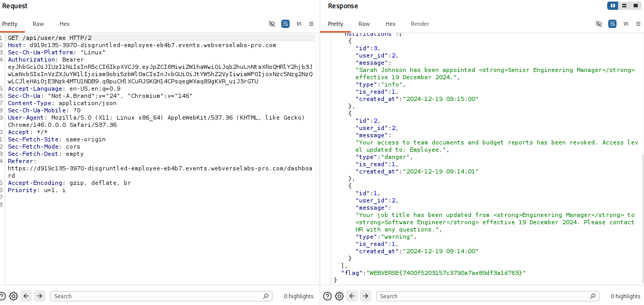Open Request panel hamburger options menu
644x305 pixels.
pos(311,24)
